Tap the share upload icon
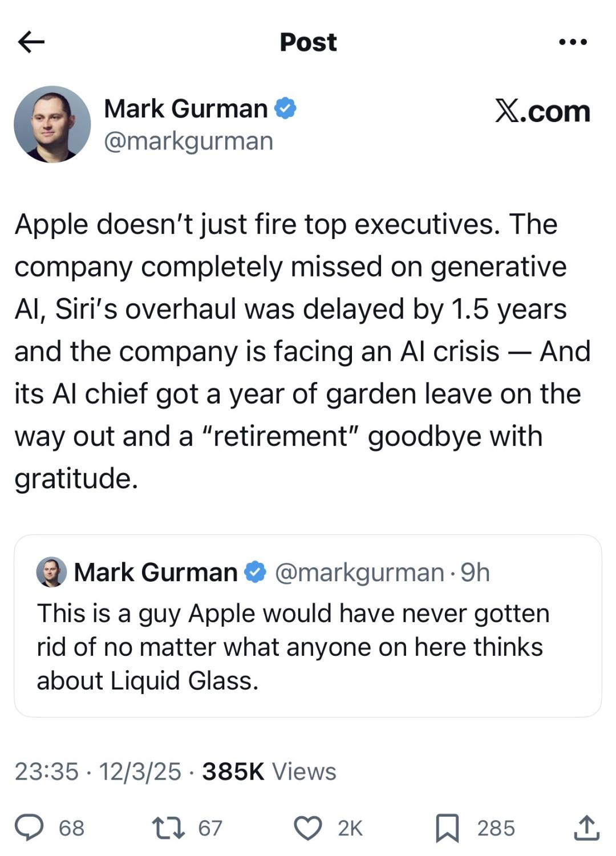The image size is (616, 856). pos(586,827)
